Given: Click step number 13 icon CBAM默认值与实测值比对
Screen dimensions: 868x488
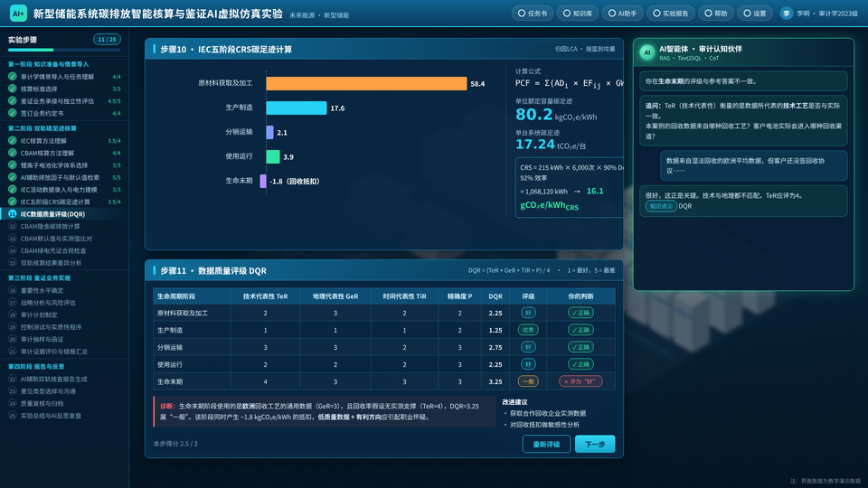Looking at the screenshot, I should (x=12, y=238).
